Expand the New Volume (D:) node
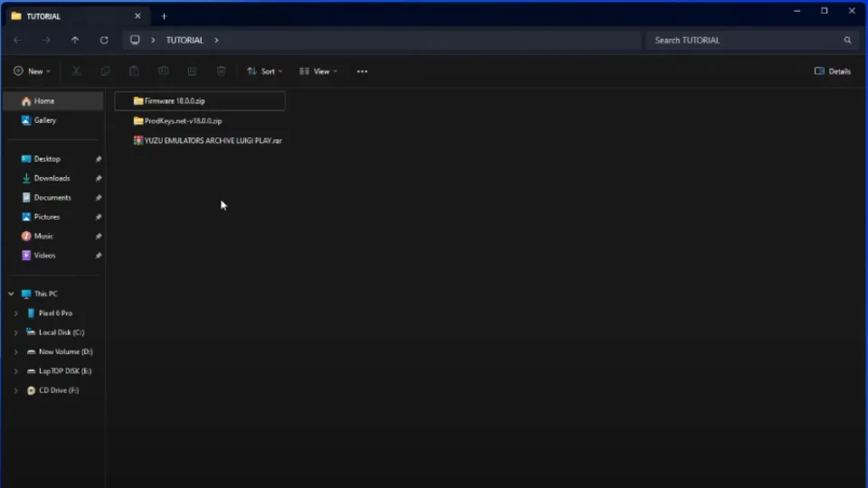The width and height of the screenshot is (868, 488). pos(15,352)
